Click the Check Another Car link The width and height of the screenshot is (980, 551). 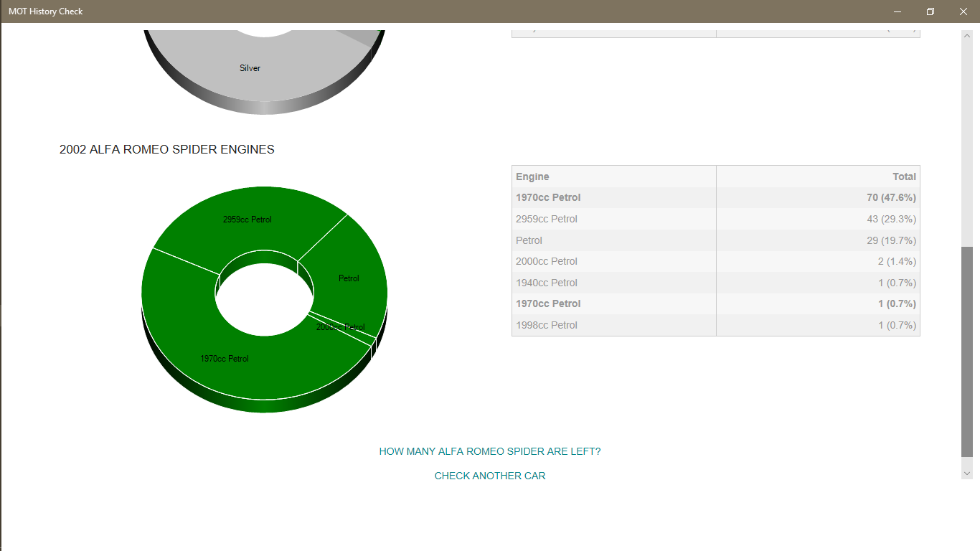[x=490, y=476]
